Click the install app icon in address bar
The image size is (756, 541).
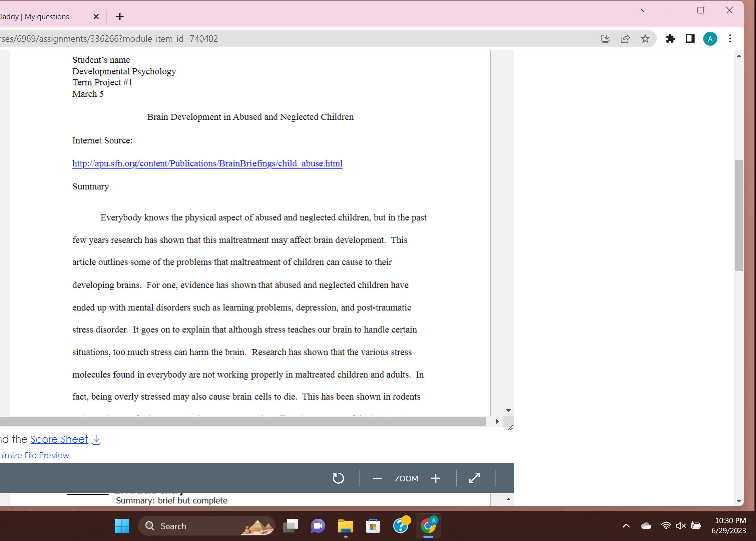coord(605,39)
